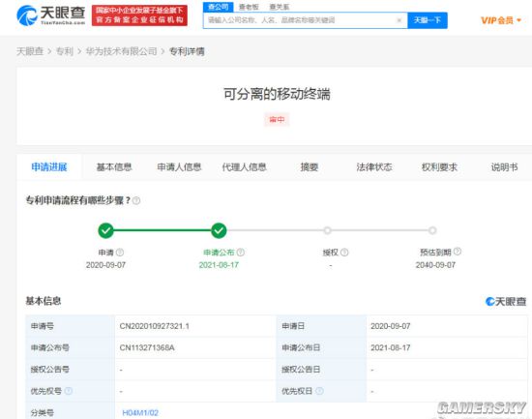The image size is (532, 419).
Task: Click the green date 2021-08-17 under 申请公布
Action: (219, 265)
